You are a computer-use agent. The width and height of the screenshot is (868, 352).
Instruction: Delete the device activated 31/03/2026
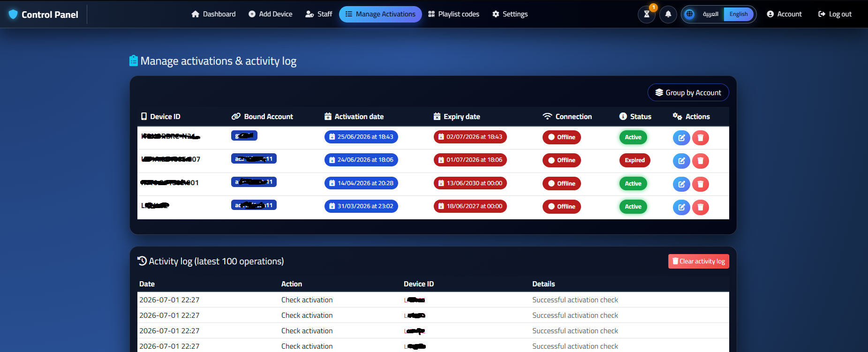(x=701, y=207)
